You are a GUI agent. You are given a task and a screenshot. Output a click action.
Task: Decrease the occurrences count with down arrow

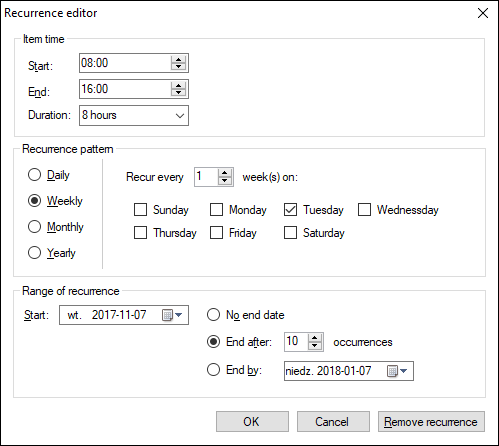point(315,345)
